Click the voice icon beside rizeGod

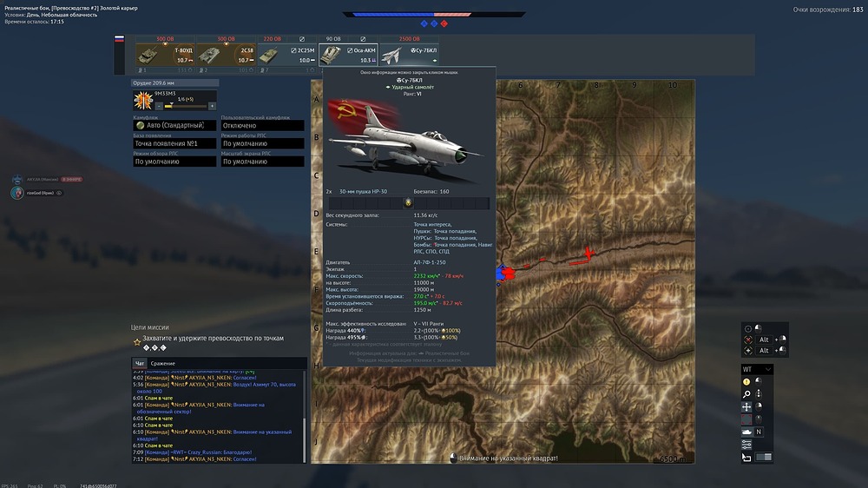[x=59, y=193]
